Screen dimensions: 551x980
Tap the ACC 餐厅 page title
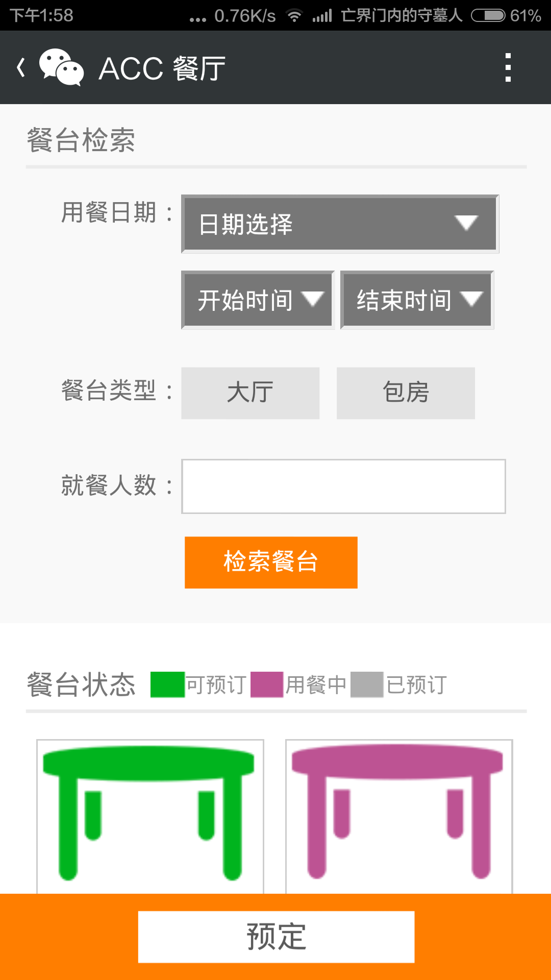tap(162, 68)
